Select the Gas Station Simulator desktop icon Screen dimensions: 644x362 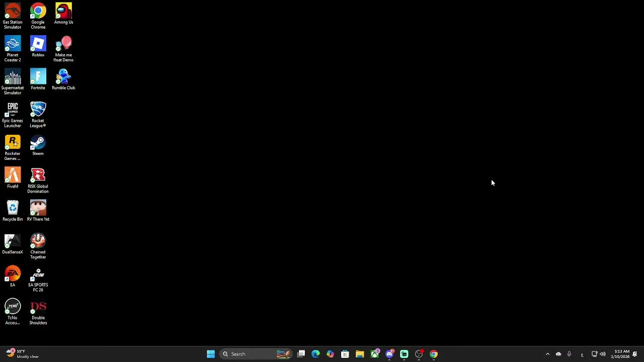coord(13,16)
